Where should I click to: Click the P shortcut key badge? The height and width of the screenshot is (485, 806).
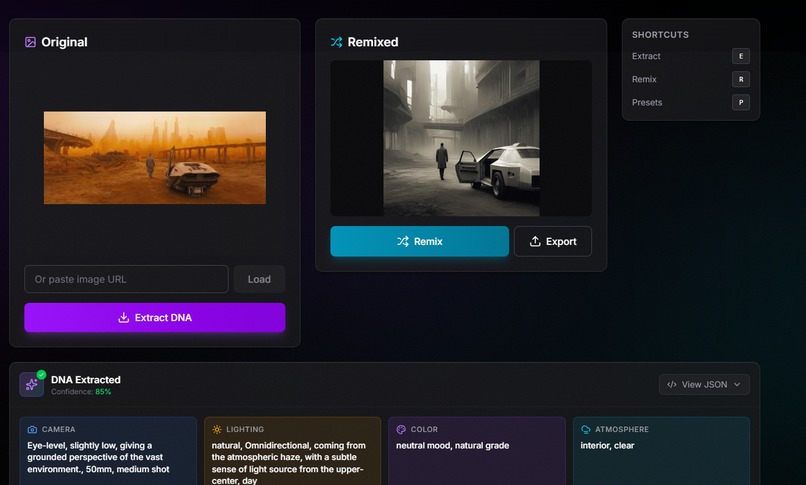pos(741,102)
